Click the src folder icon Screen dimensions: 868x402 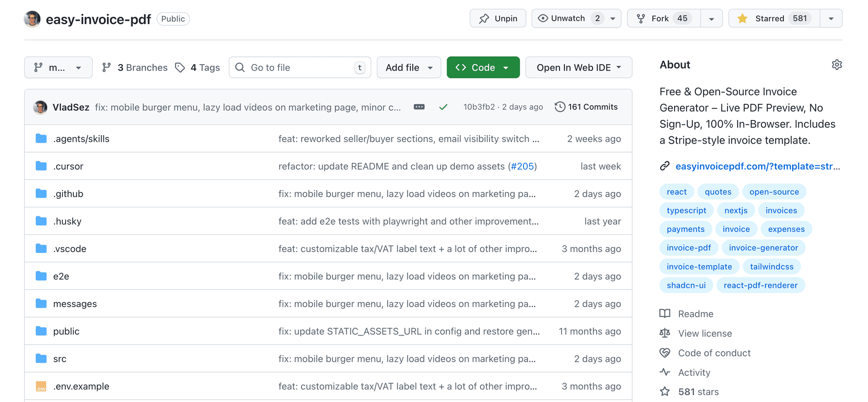pyautogui.click(x=41, y=359)
